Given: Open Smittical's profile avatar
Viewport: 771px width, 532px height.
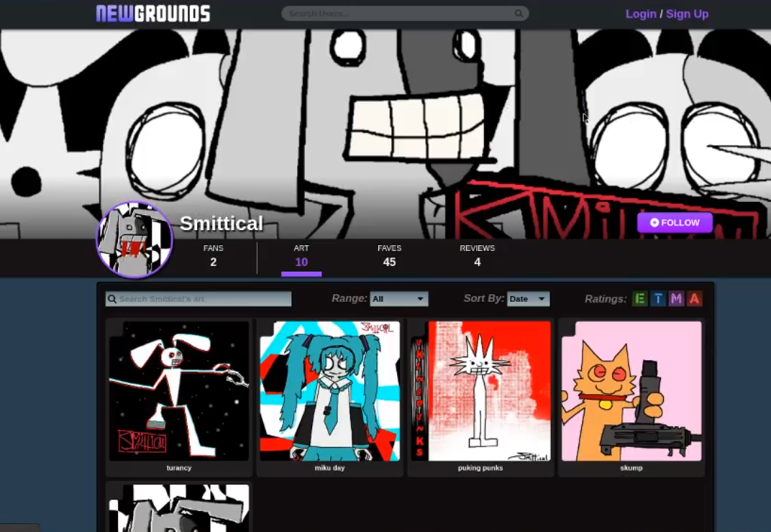Looking at the screenshot, I should tap(134, 239).
